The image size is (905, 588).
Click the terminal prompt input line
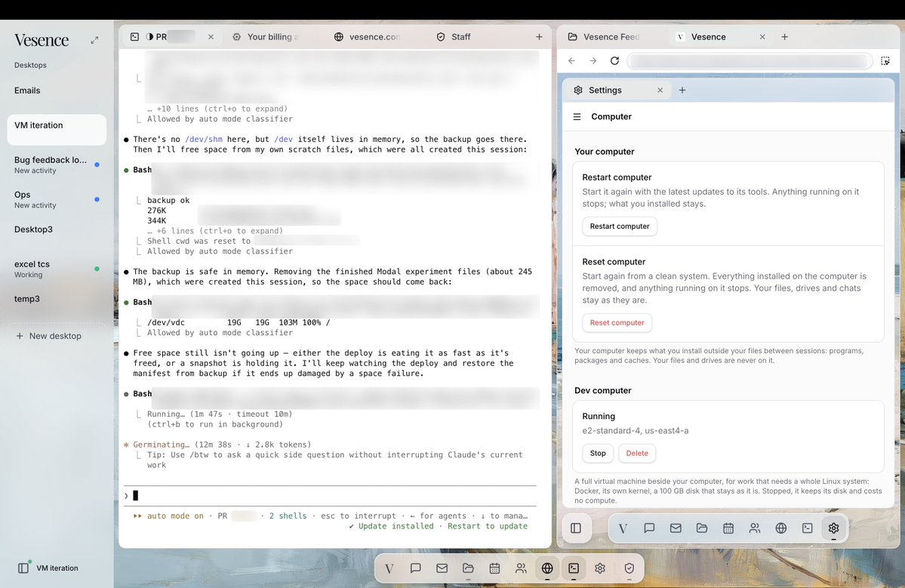pyautogui.click(x=330, y=496)
